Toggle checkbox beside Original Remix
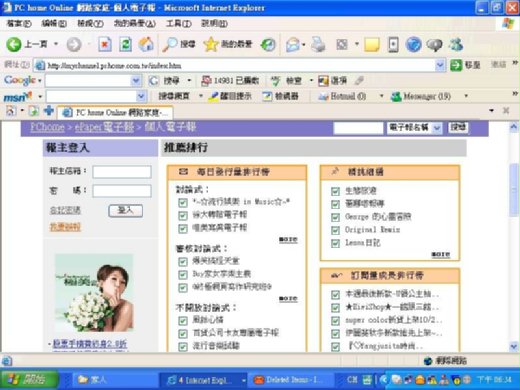 point(335,230)
